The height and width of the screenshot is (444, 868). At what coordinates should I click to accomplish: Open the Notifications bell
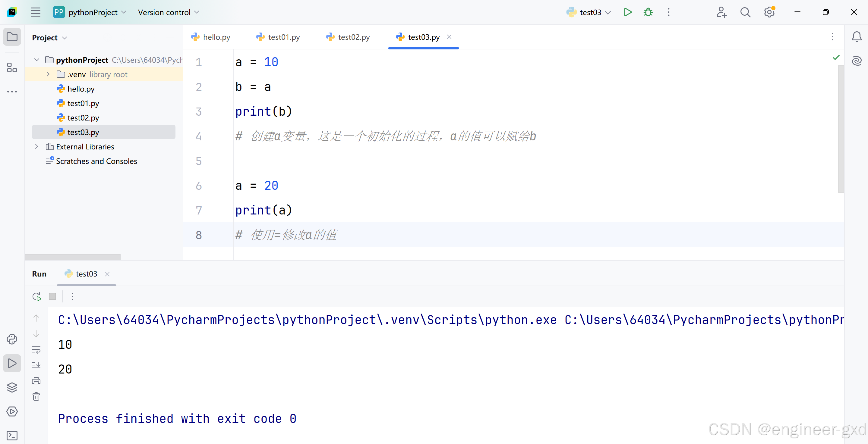pyautogui.click(x=857, y=37)
